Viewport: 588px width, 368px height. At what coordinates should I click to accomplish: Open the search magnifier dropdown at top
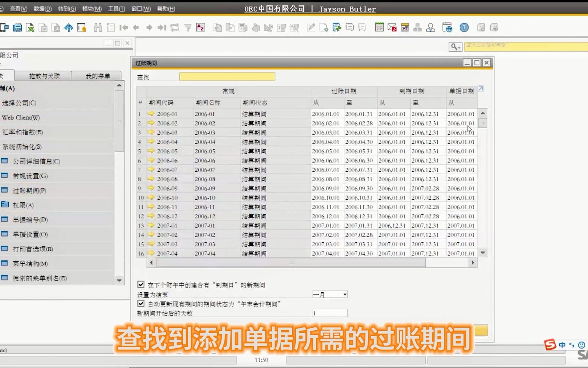pyautogui.click(x=455, y=47)
